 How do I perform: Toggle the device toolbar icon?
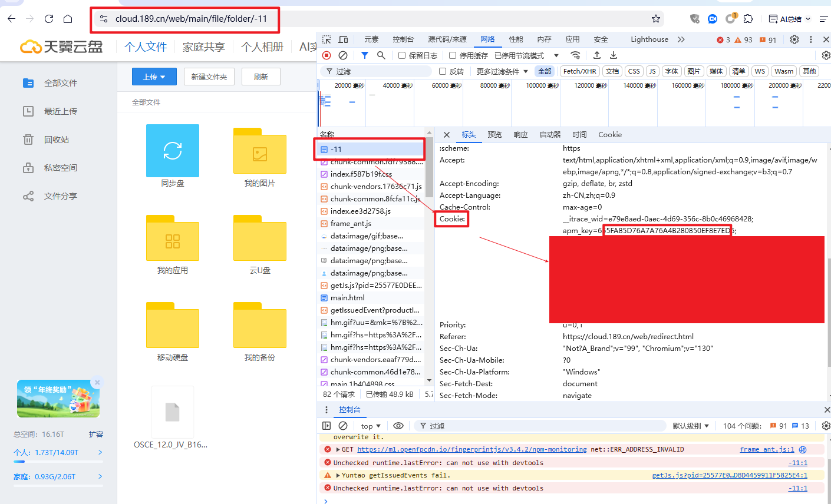[x=343, y=39]
